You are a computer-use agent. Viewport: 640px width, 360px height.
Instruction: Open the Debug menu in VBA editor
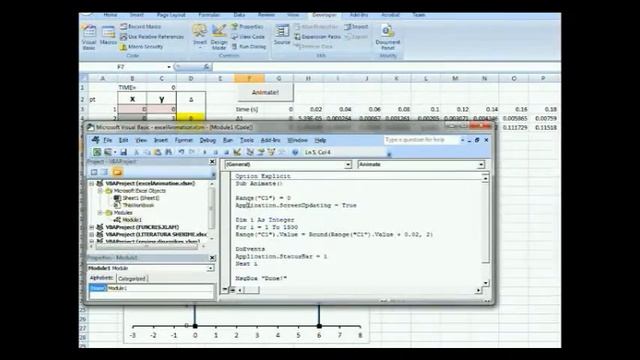coord(207,140)
